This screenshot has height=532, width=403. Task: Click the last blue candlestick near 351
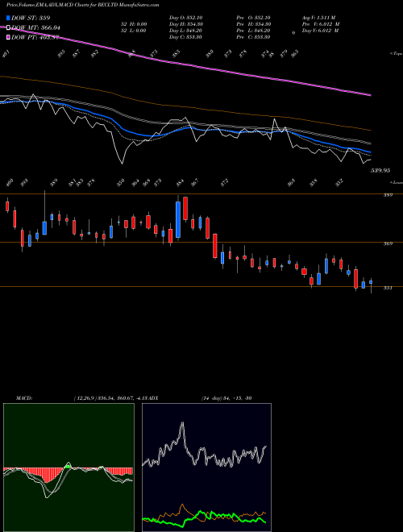point(371,282)
